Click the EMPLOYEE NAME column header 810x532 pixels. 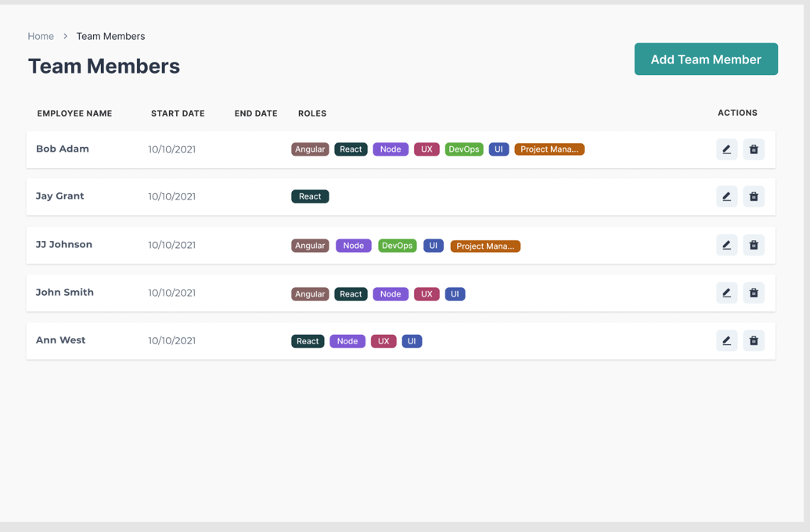coord(75,113)
